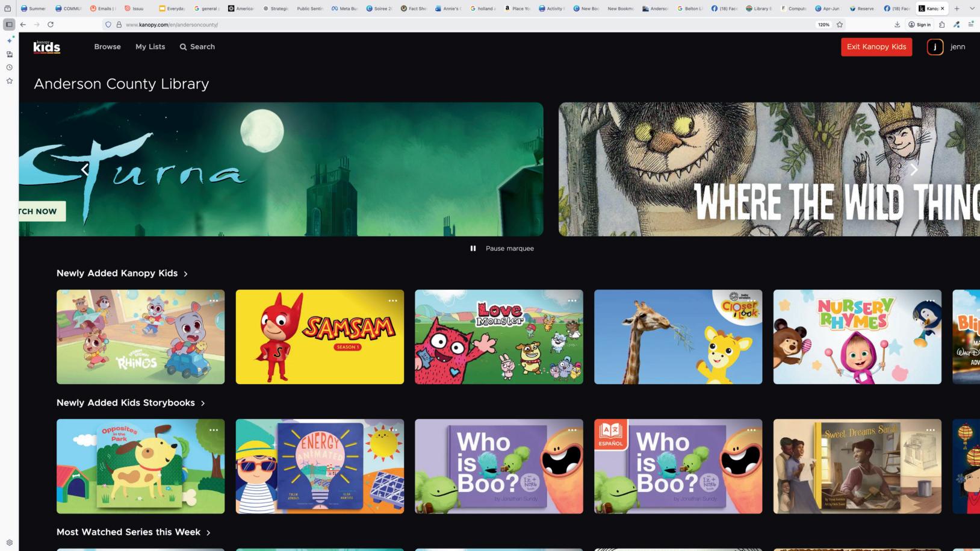This screenshot has width=980, height=551.
Task: Switch to the Apr-Jun browser tab
Action: (x=828, y=8)
